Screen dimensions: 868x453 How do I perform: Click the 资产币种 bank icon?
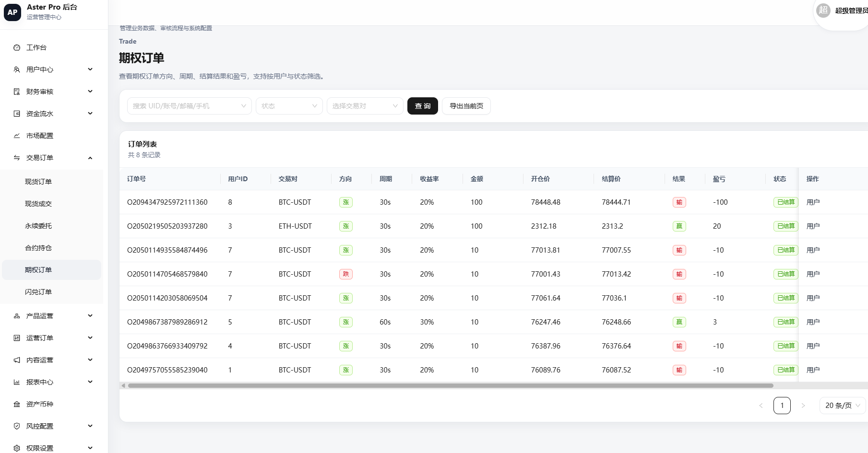[17, 404]
